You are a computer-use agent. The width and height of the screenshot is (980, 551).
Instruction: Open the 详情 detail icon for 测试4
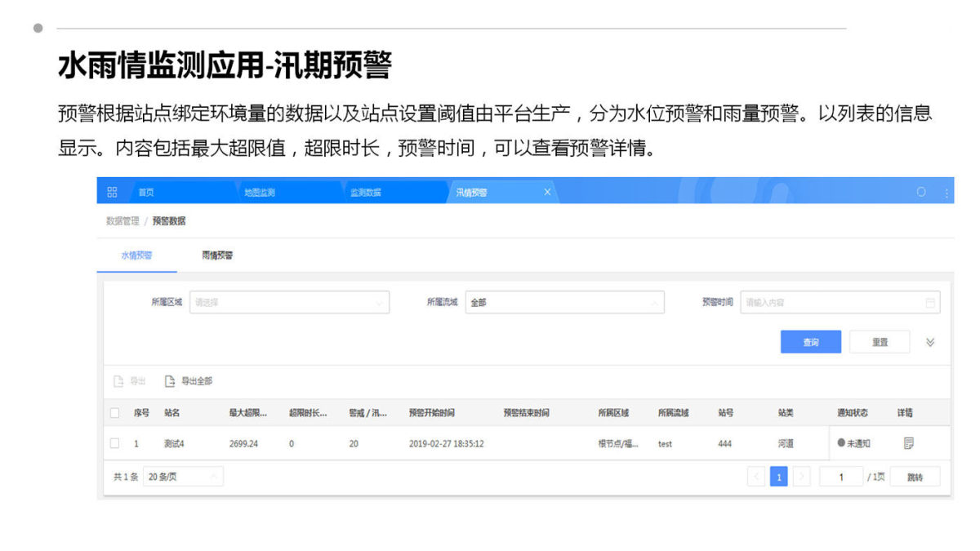pos(908,443)
